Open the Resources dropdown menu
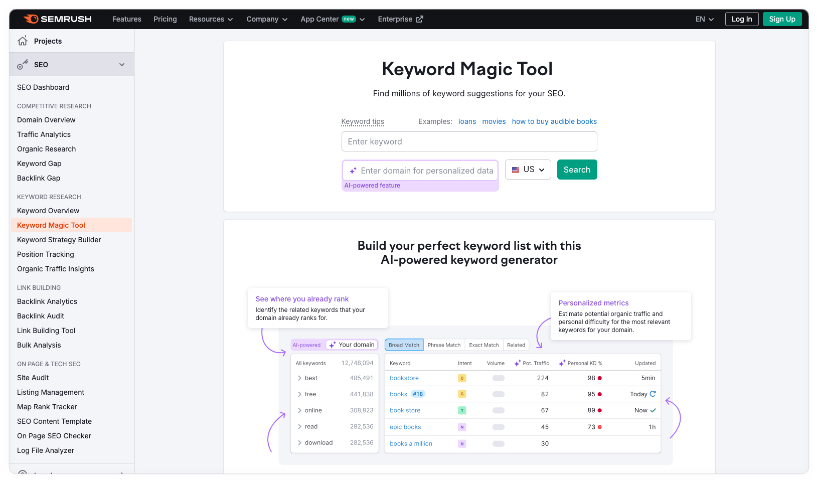 [211, 19]
